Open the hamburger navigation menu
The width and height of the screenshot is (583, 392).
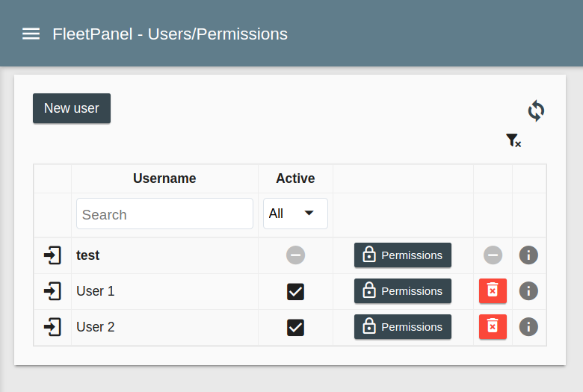(x=31, y=34)
